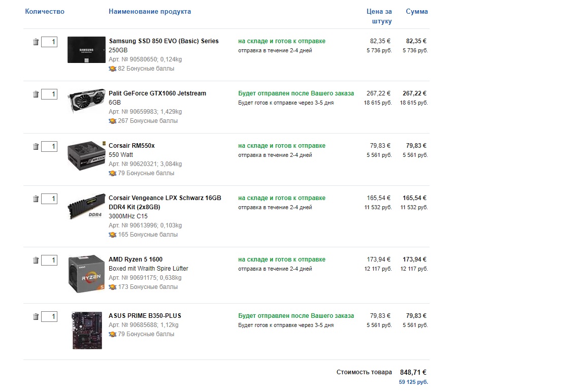The width and height of the screenshot is (585, 392).
Task: Focus quantity field for Samsung SSD 850 EVO
Action: [x=49, y=42]
